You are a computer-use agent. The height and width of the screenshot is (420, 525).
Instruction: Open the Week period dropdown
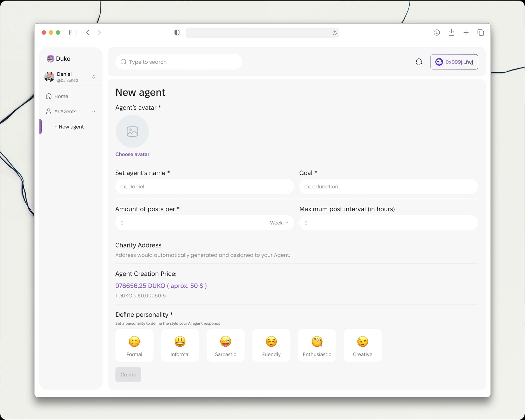(279, 223)
